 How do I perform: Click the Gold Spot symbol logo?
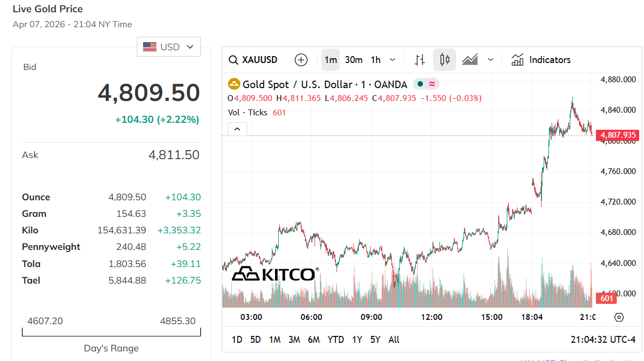(234, 84)
